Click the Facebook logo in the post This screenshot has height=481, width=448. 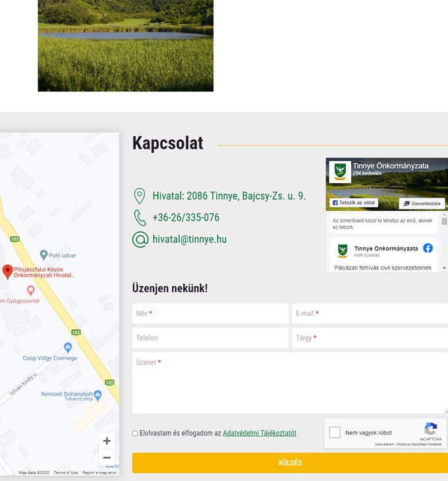(428, 248)
